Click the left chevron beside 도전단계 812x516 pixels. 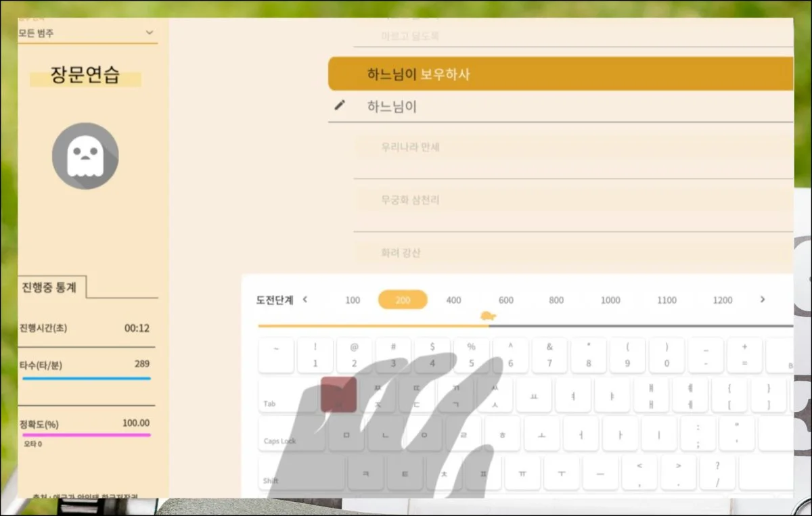(306, 299)
